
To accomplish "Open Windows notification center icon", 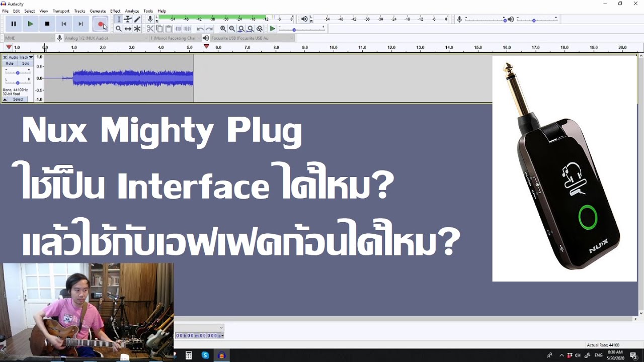I will [x=634, y=355].
